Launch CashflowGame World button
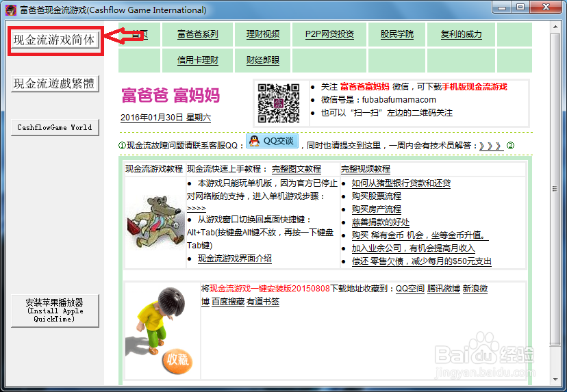This screenshot has height=392, width=567. 55,127
